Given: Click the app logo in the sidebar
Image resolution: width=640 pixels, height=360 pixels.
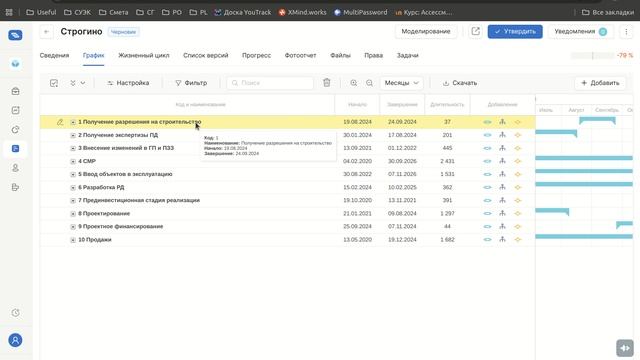Looking at the screenshot, I should coord(15,35).
